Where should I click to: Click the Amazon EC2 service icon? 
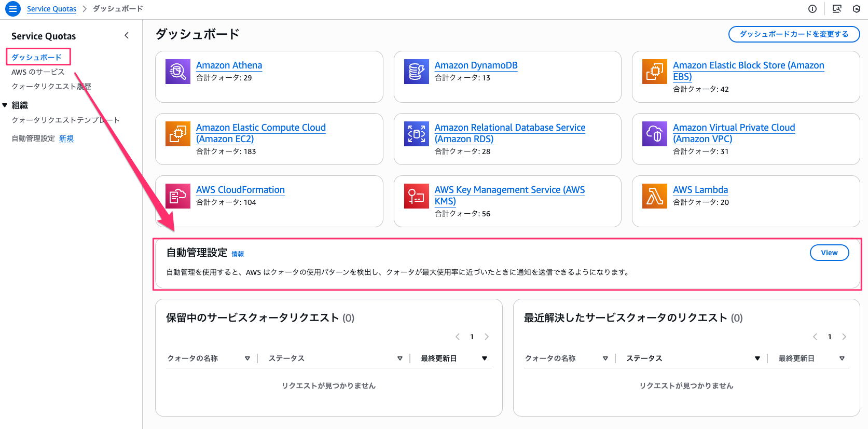click(177, 134)
